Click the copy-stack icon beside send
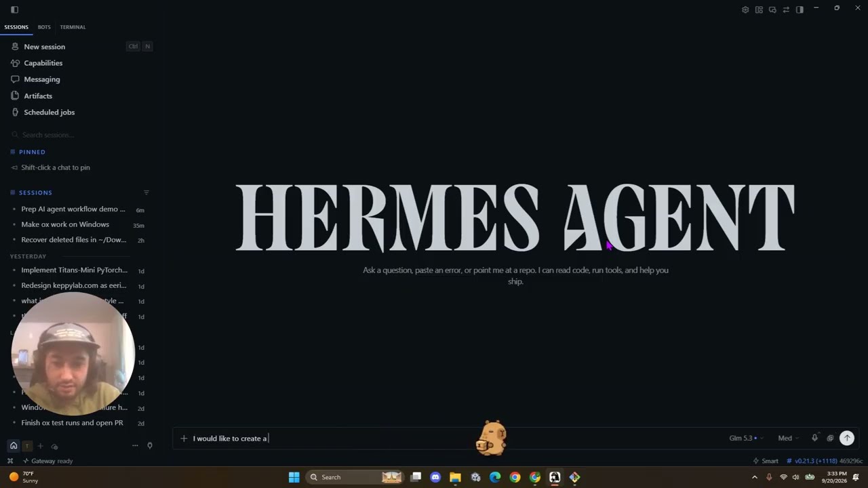This screenshot has width=868, height=488. point(830,439)
